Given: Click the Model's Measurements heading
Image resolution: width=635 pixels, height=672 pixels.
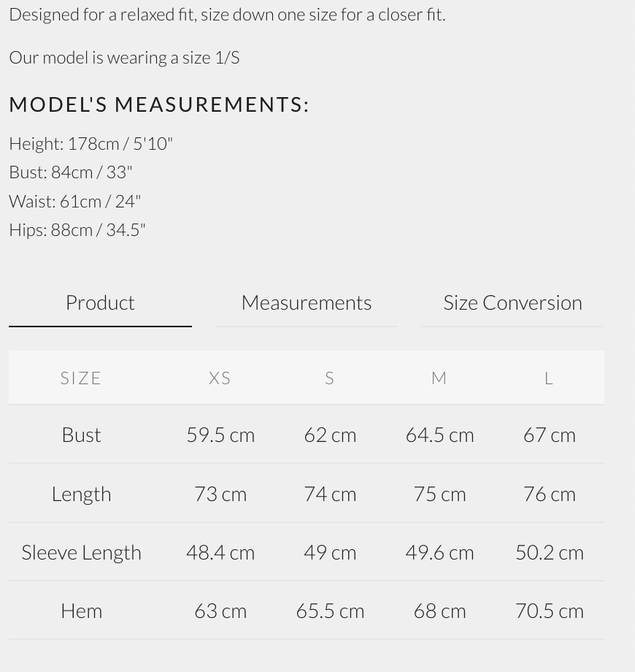Looking at the screenshot, I should tap(159, 104).
